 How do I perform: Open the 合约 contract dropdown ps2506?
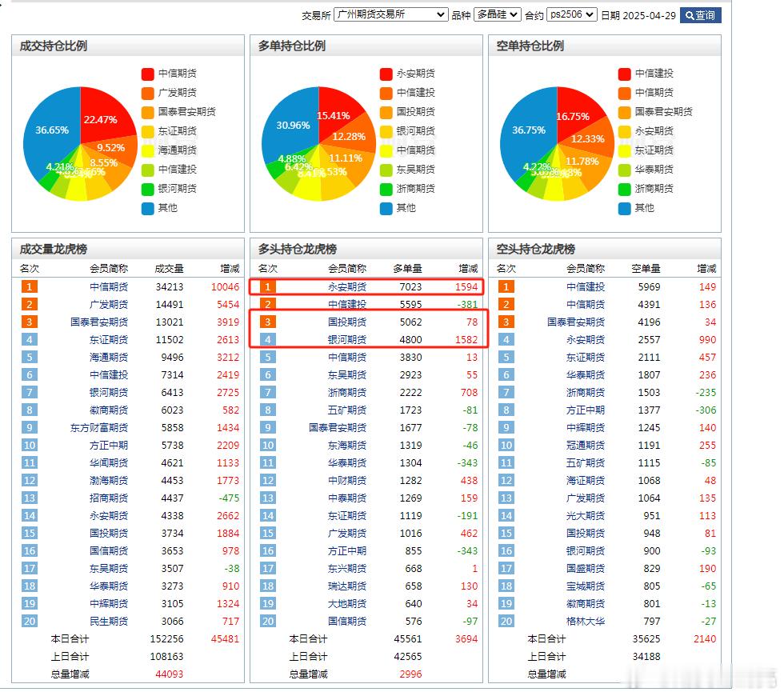click(572, 14)
